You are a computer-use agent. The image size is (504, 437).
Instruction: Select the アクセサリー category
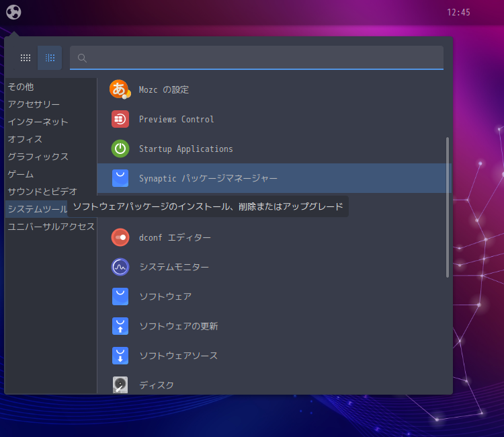coord(51,104)
